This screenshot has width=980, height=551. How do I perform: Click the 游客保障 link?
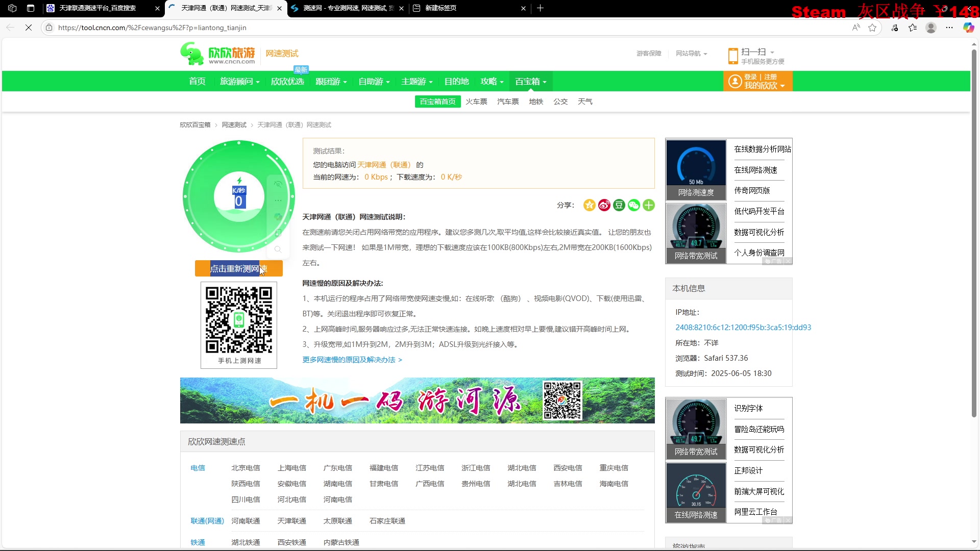tap(649, 54)
